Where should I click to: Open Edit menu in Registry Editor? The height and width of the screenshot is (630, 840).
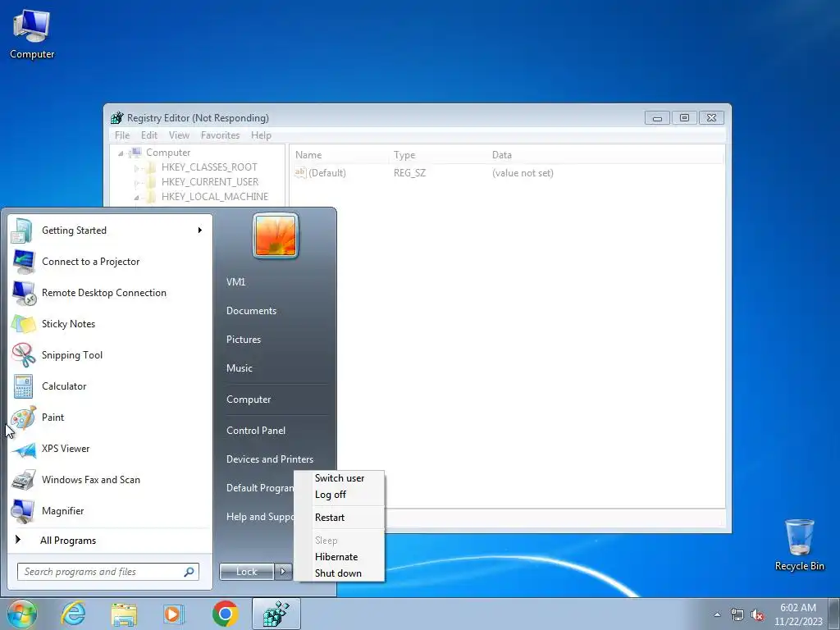click(x=149, y=135)
